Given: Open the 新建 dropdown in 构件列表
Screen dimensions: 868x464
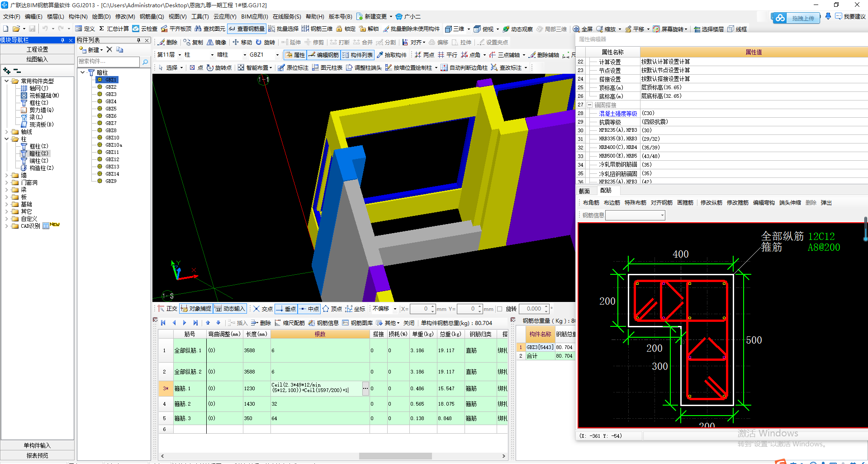Looking at the screenshot, I should 92,49.
